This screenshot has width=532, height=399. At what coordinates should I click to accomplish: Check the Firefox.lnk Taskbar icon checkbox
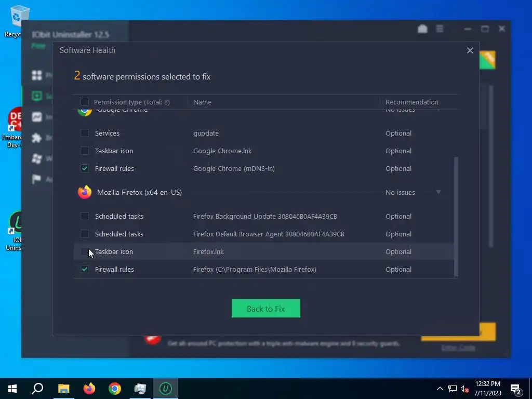85,251
